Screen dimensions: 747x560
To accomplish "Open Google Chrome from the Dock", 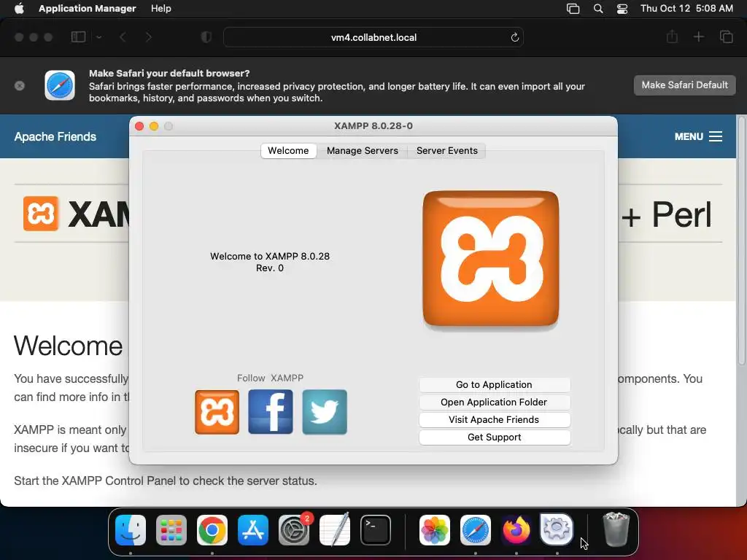I will [212, 530].
